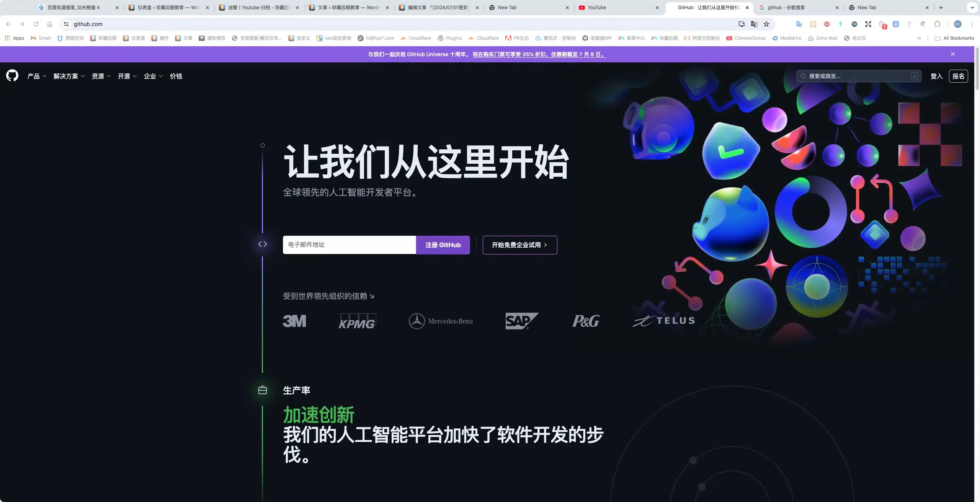Image resolution: width=980 pixels, height=502 pixels.
Task: Click the GitHub Octocat logo
Action: 12,76
